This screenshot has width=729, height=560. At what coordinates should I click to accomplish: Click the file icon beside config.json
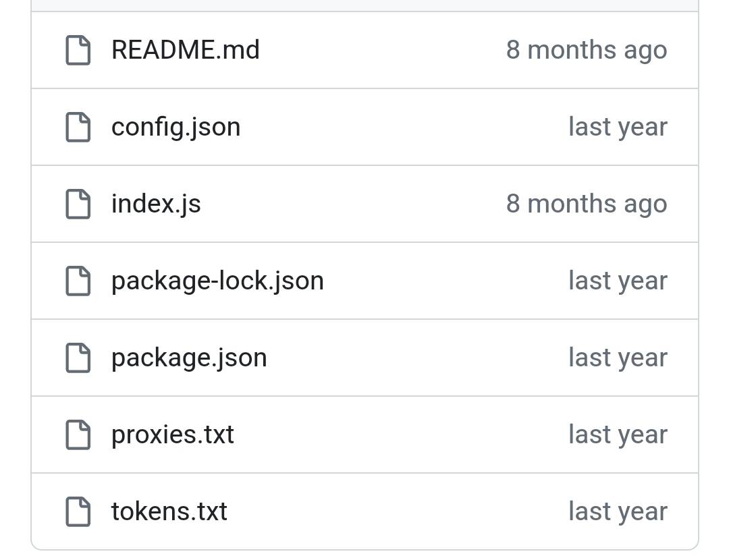pyautogui.click(x=78, y=128)
